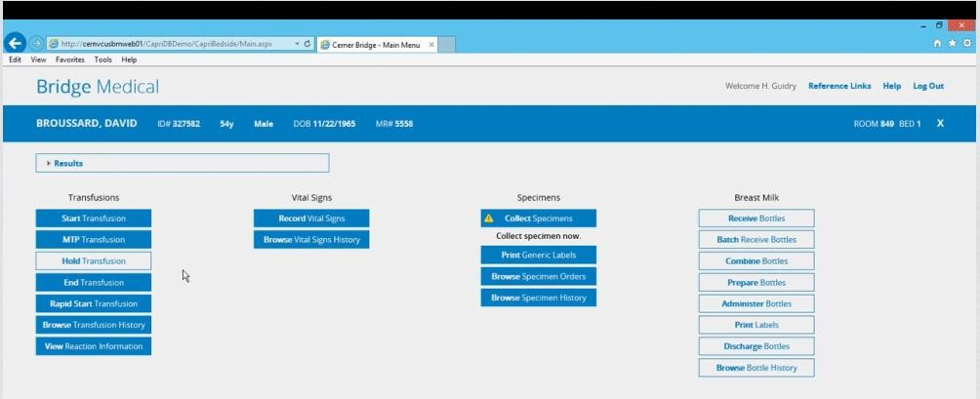
Task: Click the DOB 11/22/1965 text
Action: click(x=324, y=124)
